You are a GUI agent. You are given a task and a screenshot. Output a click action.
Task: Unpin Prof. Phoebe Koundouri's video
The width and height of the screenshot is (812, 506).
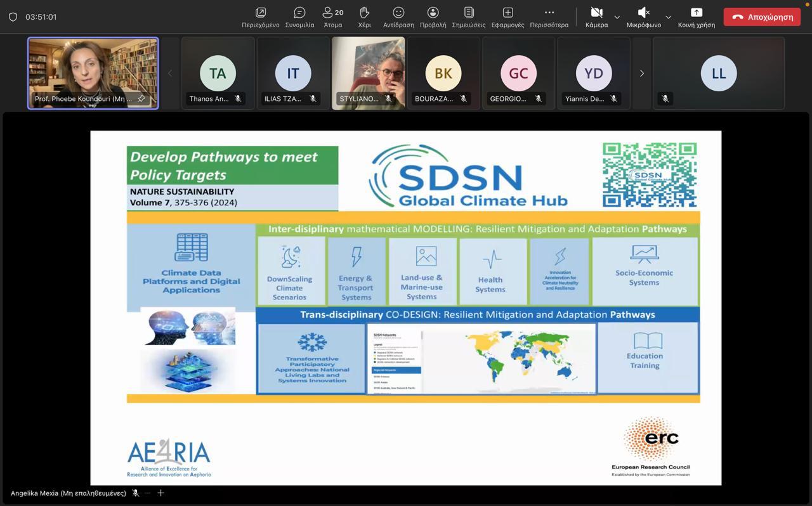(x=141, y=99)
